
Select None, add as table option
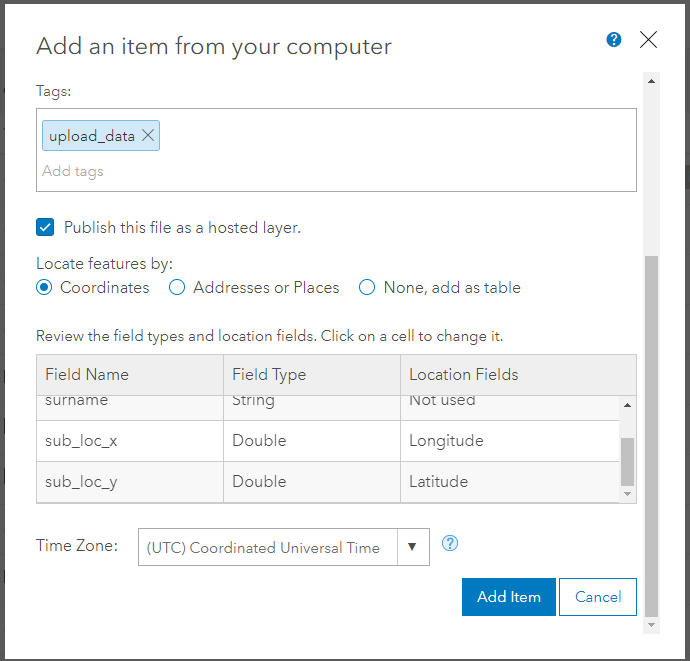pos(367,288)
